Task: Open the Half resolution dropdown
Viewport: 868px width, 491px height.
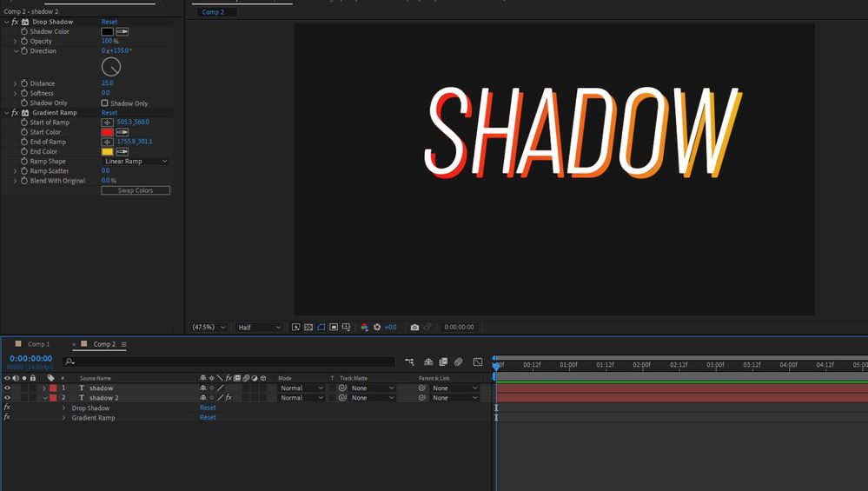Action: (260, 327)
